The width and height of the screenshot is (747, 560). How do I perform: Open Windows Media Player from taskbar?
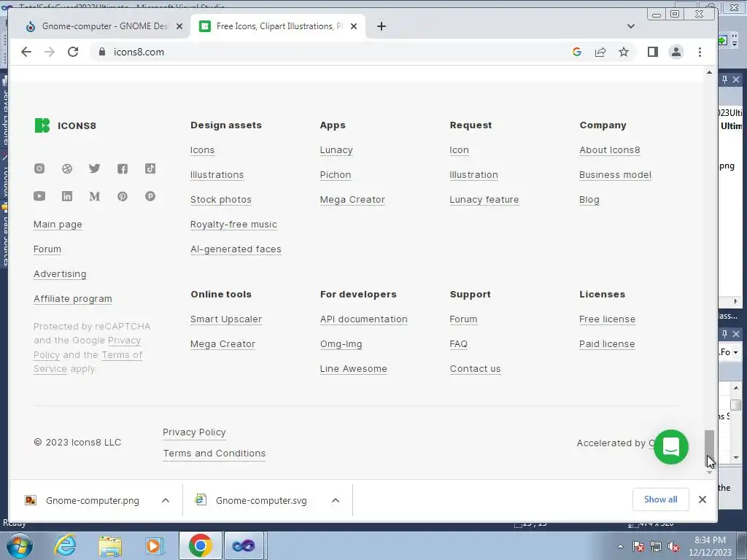(154, 545)
